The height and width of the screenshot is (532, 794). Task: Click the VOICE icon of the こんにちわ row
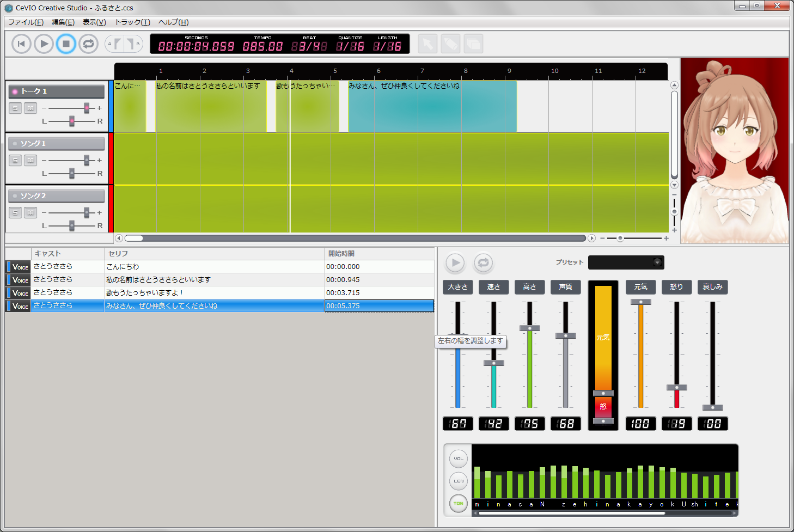coord(18,267)
